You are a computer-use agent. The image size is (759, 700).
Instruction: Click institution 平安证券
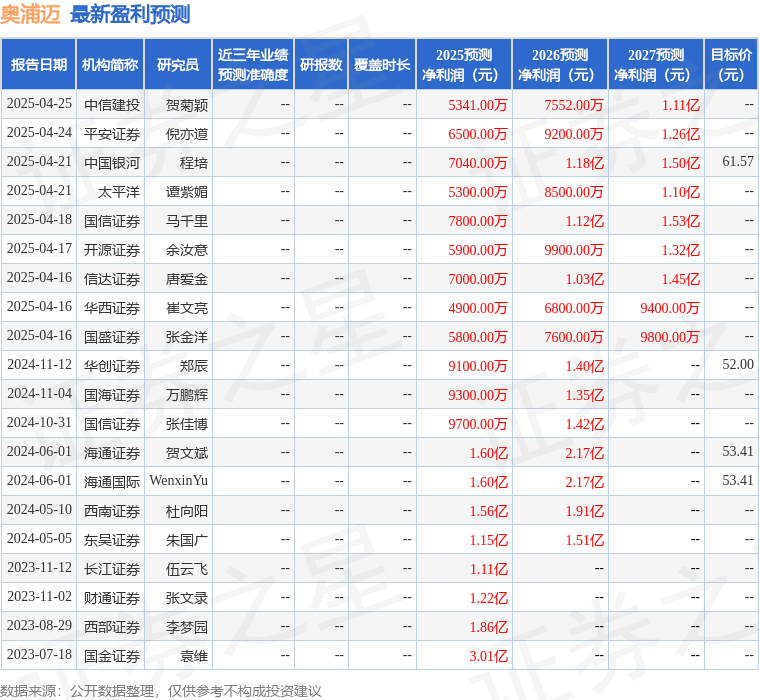click(112, 134)
